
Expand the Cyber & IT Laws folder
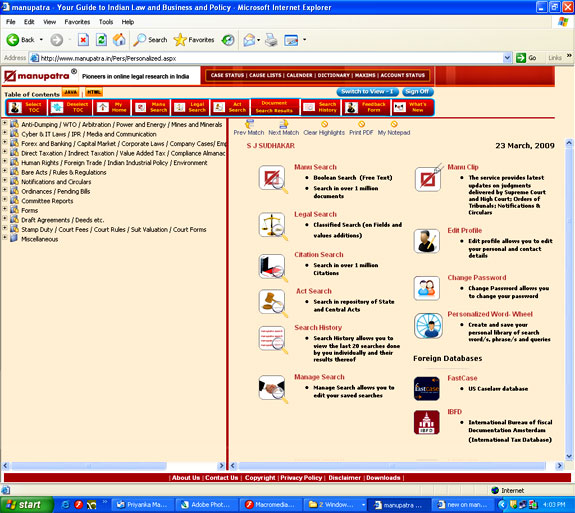[4, 133]
